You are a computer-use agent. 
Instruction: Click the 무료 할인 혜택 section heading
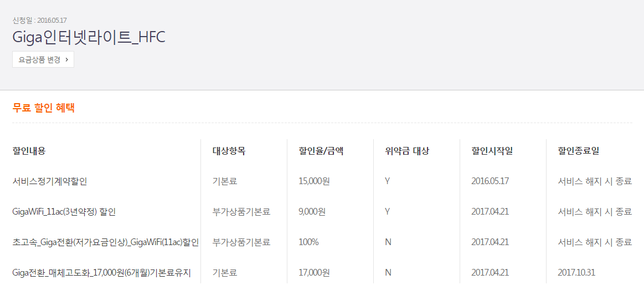(x=44, y=108)
